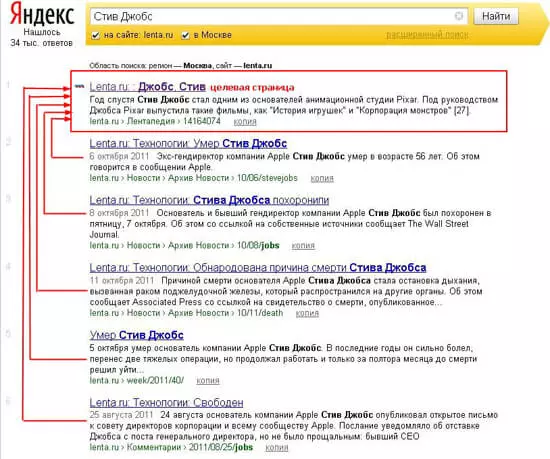
Task: Click the 'Нашлось 34 тыс. ответов' count text
Action: click(42, 38)
